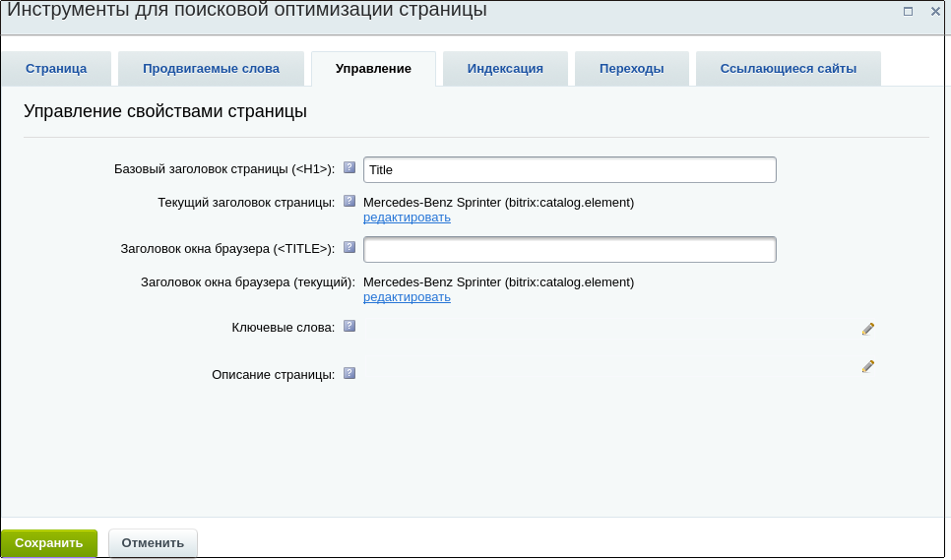This screenshot has width=951, height=560.
Task: Switch to 'Ссылающиеся сайты' tab
Action: click(788, 69)
